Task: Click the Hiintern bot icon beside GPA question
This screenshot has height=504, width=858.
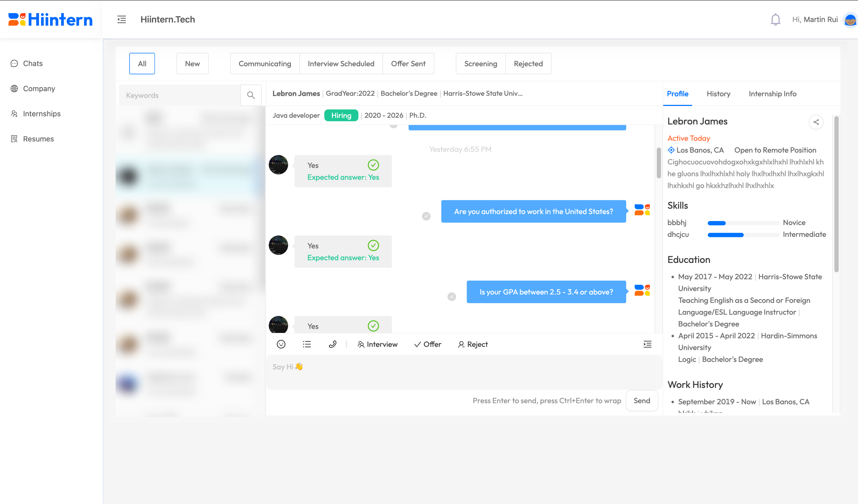Action: pyautogui.click(x=642, y=290)
